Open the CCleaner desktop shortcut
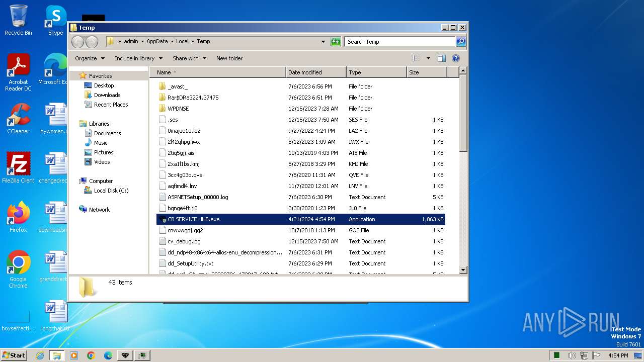Viewport: 644px width, 362px height. 18,119
